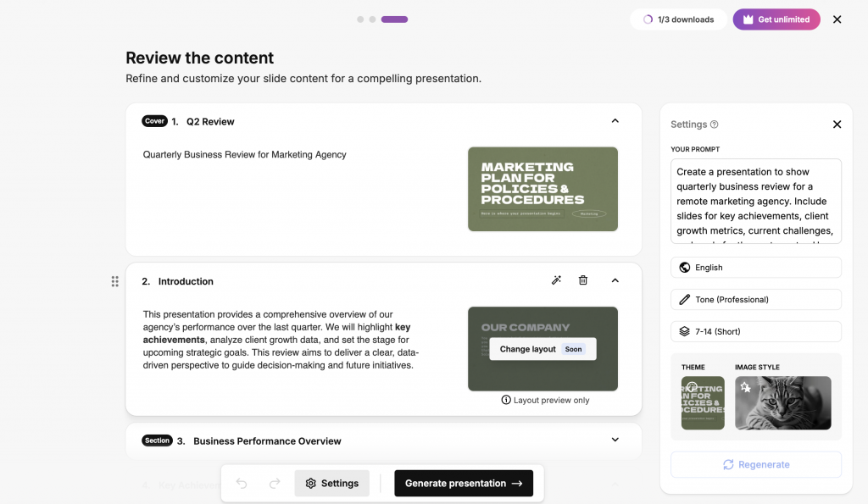Collapse the Q2 Review cover slide
Screen dimensions: 868x504
(615, 121)
